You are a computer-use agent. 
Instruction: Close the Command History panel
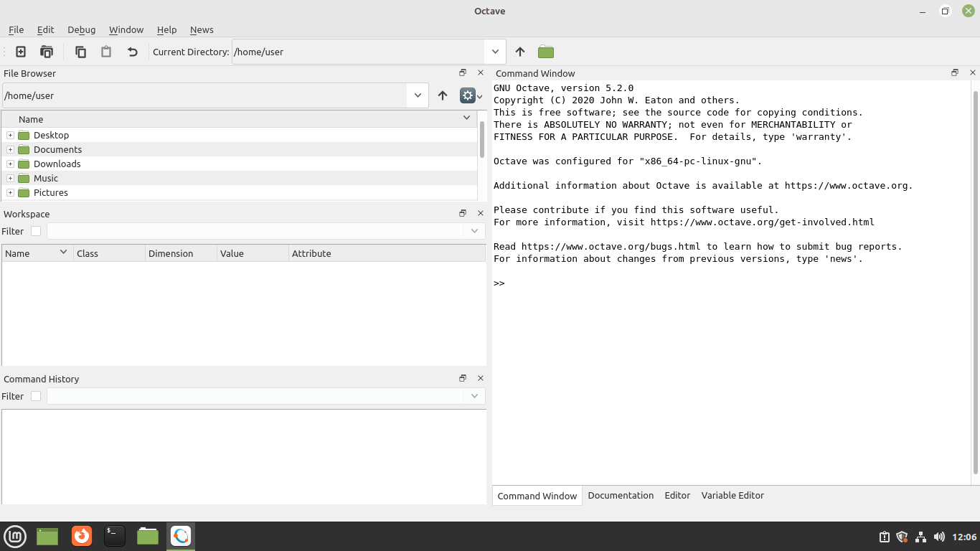pyautogui.click(x=481, y=378)
